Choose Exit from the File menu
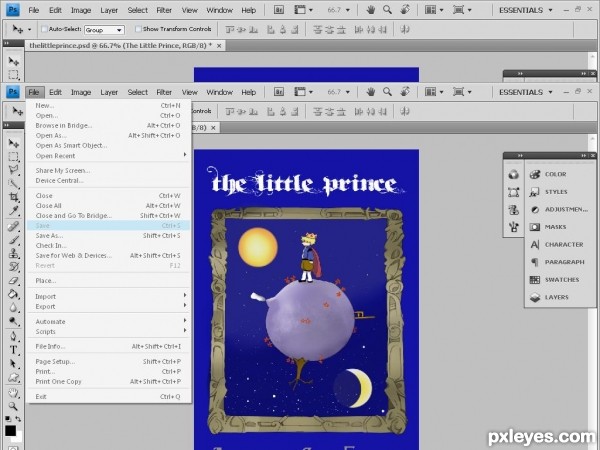Viewport: 600px width, 450px height. pyautogui.click(x=109, y=397)
